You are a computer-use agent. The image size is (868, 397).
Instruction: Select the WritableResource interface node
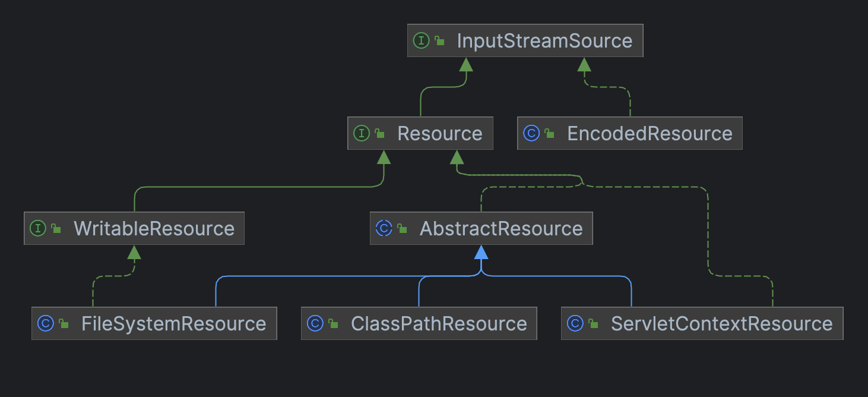pyautogui.click(x=134, y=228)
